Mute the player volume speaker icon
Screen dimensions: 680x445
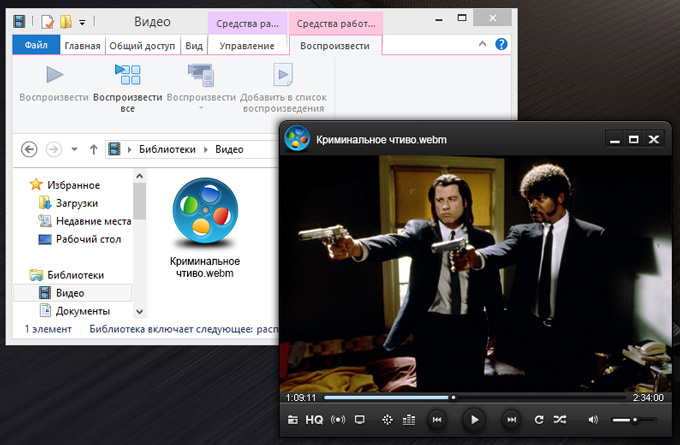[593, 419]
